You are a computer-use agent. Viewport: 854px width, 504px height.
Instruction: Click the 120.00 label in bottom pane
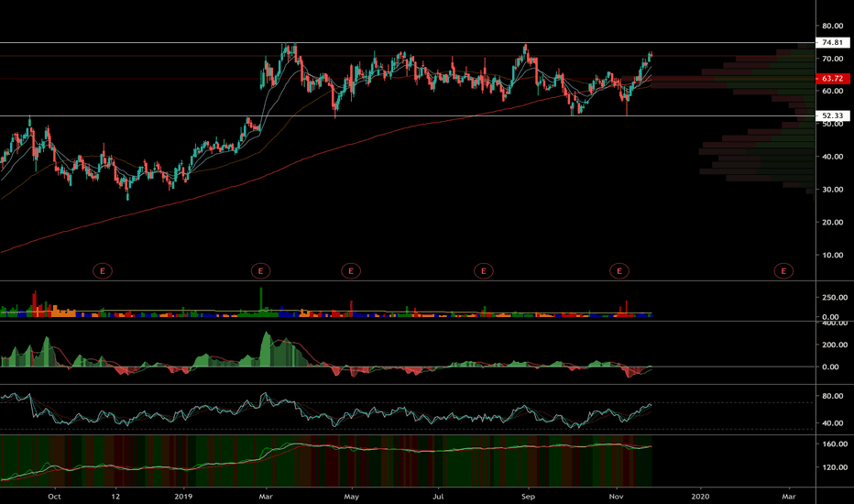pos(835,467)
